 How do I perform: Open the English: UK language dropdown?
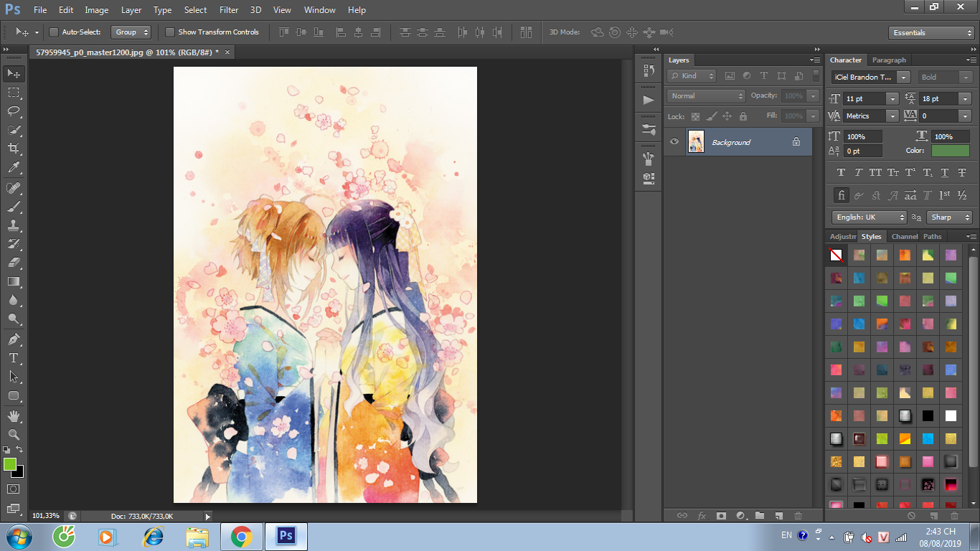coord(870,217)
